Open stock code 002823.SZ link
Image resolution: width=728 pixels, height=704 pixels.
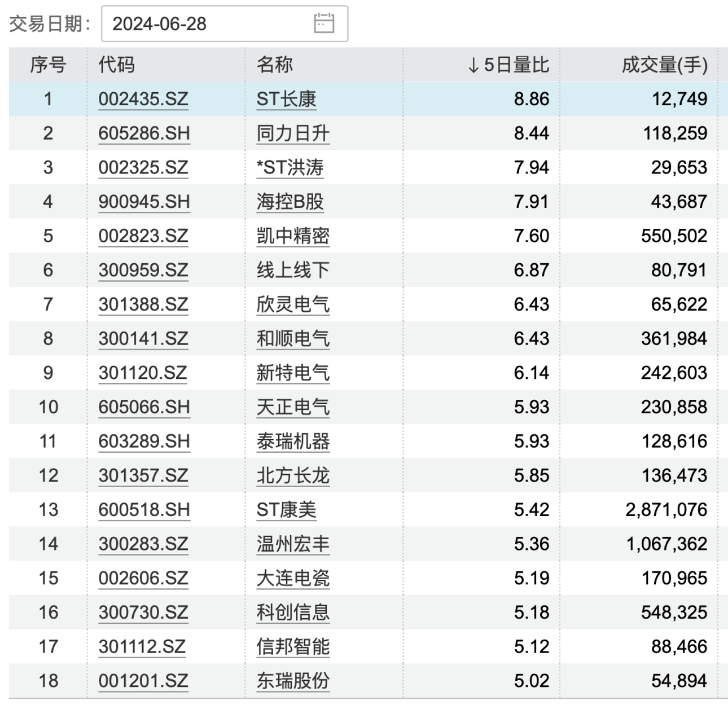pyautogui.click(x=143, y=236)
